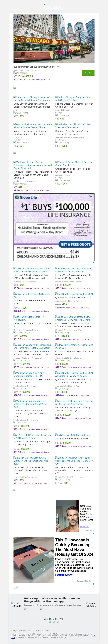Open the first social icon under Visit Us
The height and width of the screenshot is (644, 108).
[50, 622]
